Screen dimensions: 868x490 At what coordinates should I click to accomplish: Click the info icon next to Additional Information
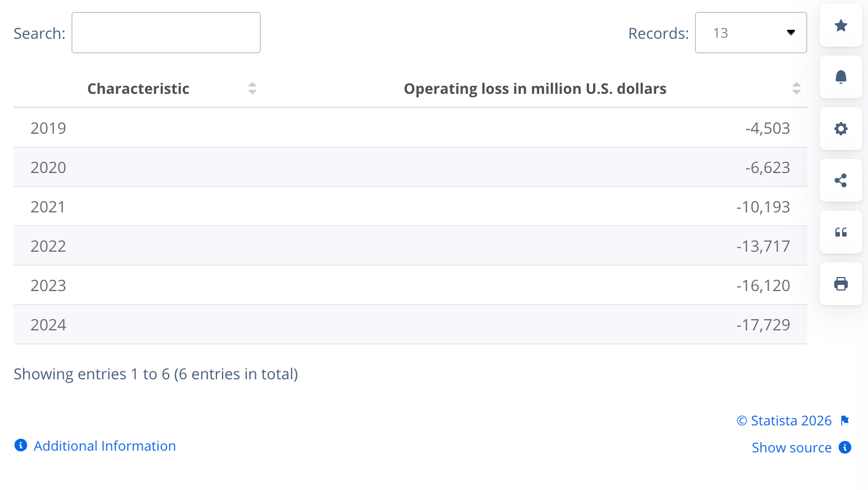click(x=21, y=445)
